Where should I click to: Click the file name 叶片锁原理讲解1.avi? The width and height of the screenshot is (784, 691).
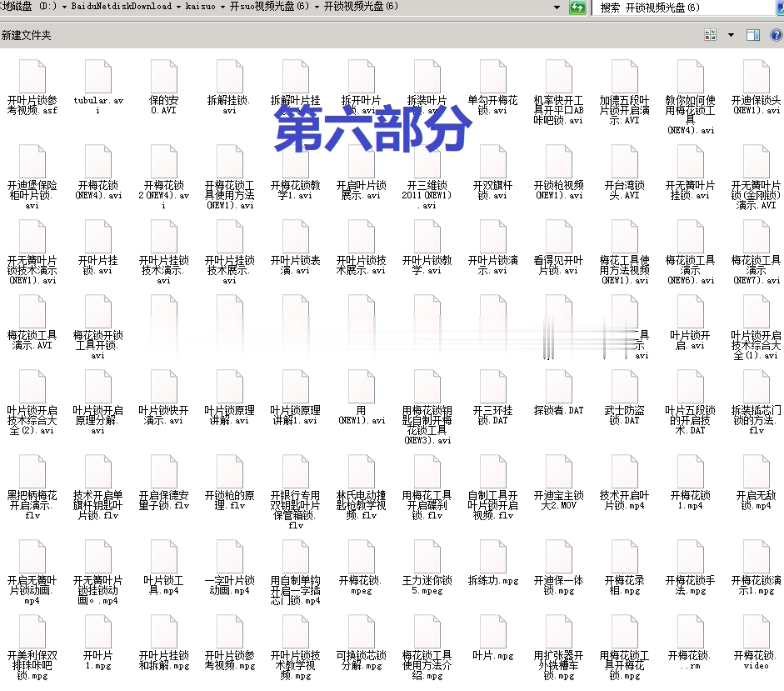[296, 415]
